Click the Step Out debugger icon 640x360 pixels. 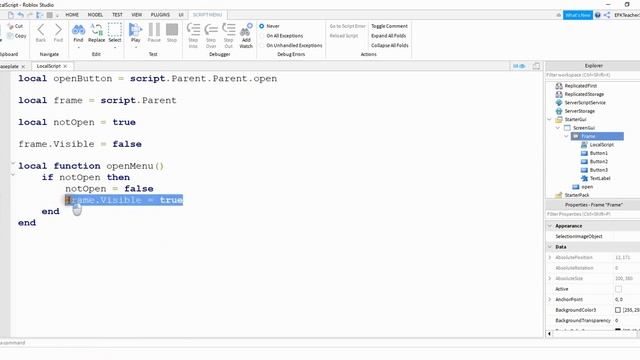(229, 30)
